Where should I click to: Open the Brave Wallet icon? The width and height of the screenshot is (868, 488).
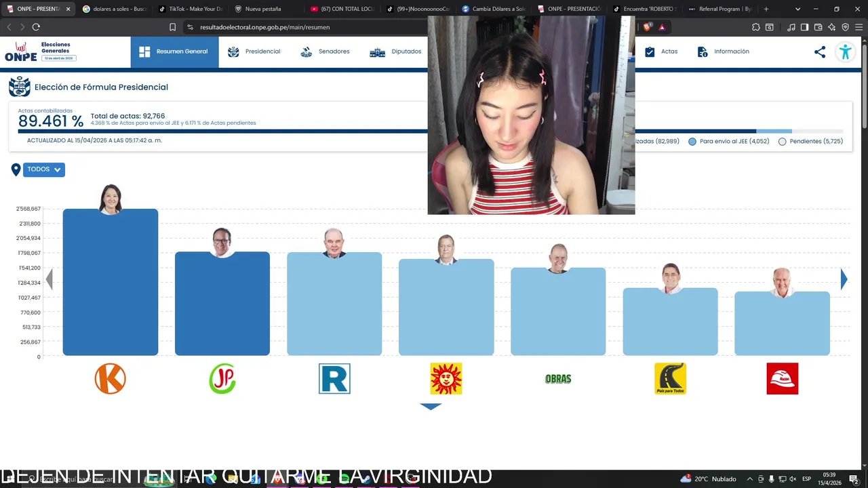(x=818, y=27)
